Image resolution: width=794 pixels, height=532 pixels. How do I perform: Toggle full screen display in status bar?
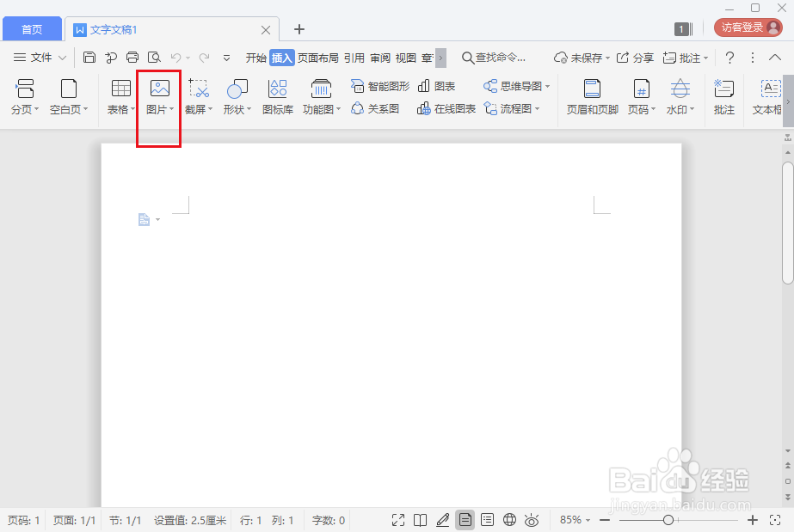tap(398, 520)
